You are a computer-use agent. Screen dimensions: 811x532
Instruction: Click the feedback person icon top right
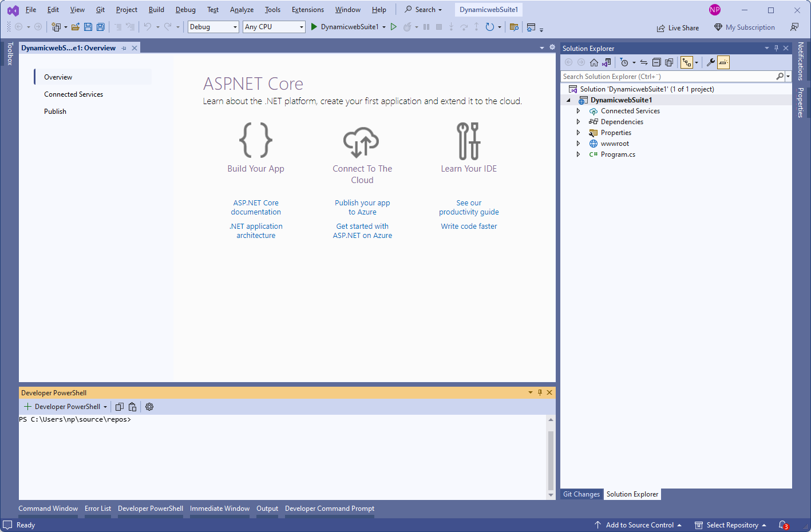coord(794,27)
